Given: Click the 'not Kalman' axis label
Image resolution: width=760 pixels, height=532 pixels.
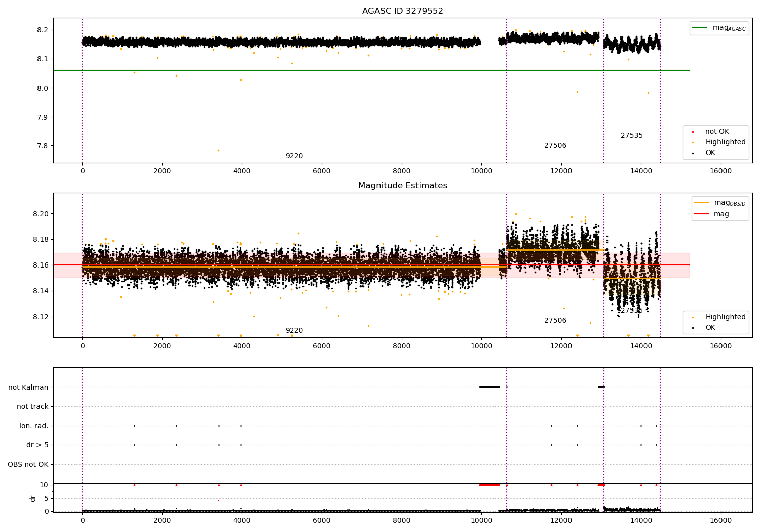Looking at the screenshot, I should [28, 387].
